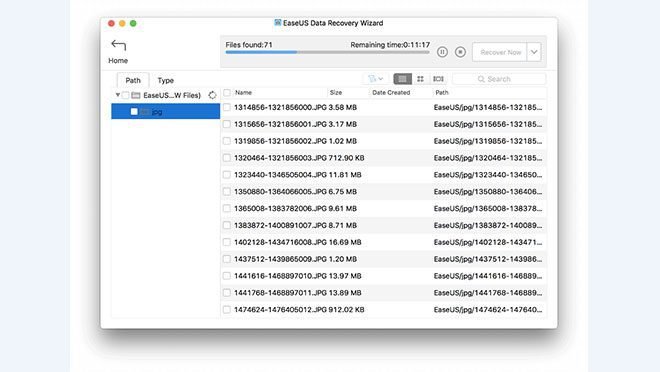
Task: Click the EaseUS icon in title bar
Action: coord(277,23)
